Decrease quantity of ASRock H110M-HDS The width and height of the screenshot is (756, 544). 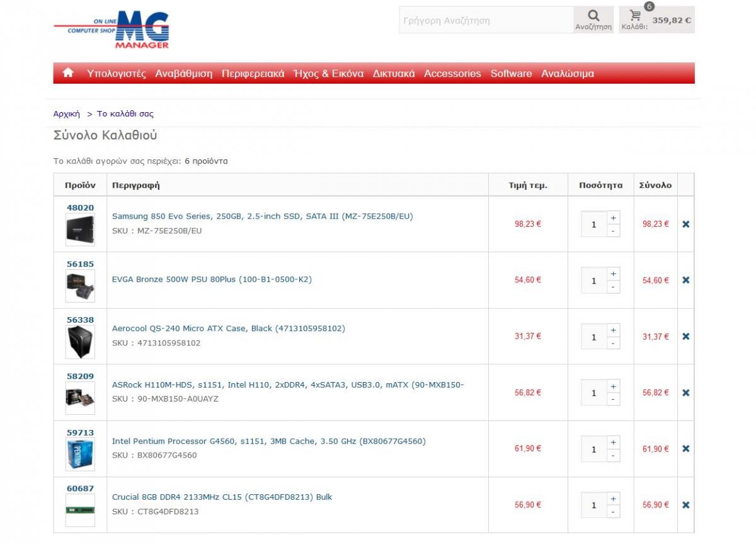point(613,399)
